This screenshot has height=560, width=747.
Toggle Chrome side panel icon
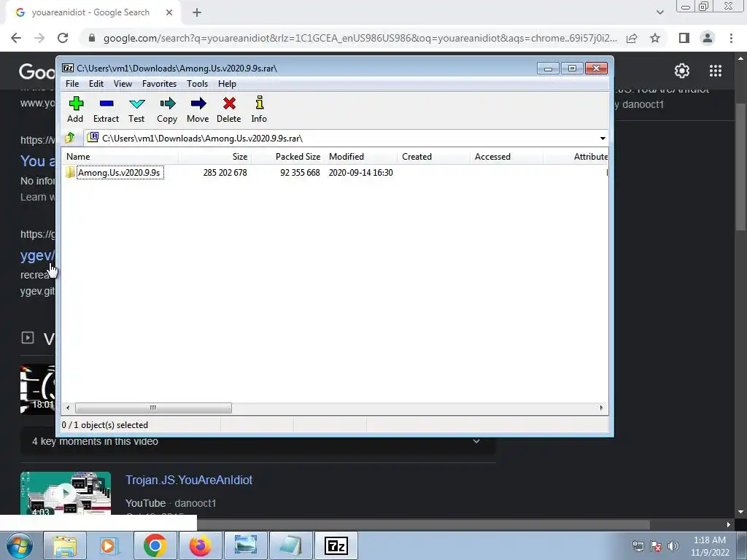pyautogui.click(x=684, y=38)
